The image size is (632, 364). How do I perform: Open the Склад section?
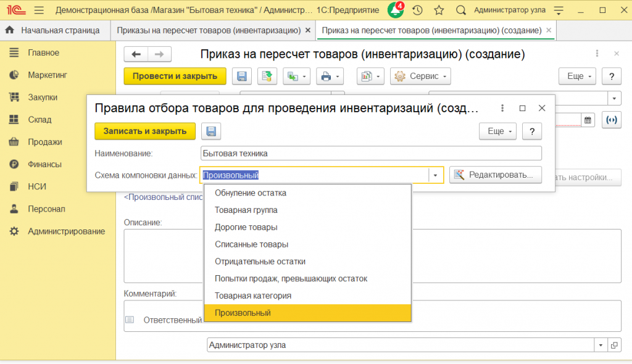tap(39, 120)
